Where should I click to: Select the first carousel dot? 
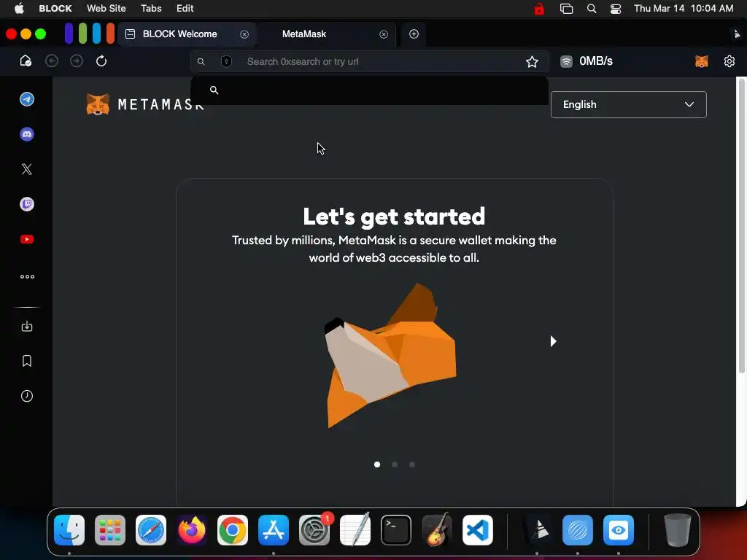click(377, 464)
